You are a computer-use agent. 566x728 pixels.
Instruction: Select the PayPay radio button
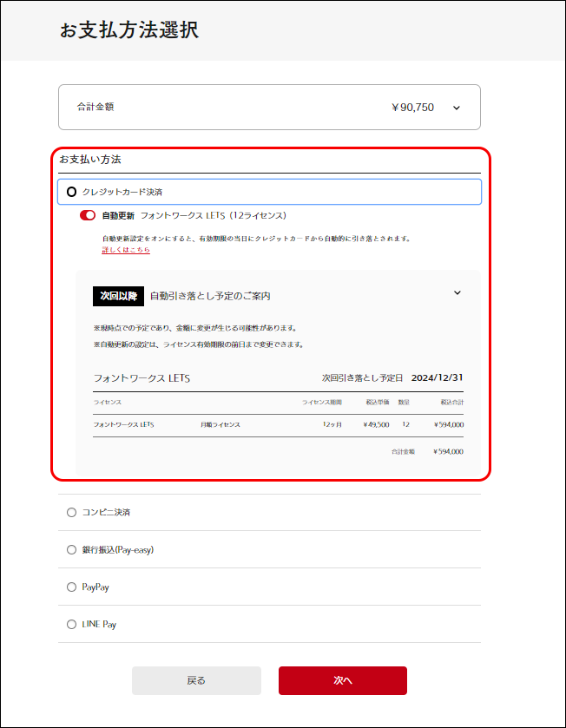click(72, 587)
